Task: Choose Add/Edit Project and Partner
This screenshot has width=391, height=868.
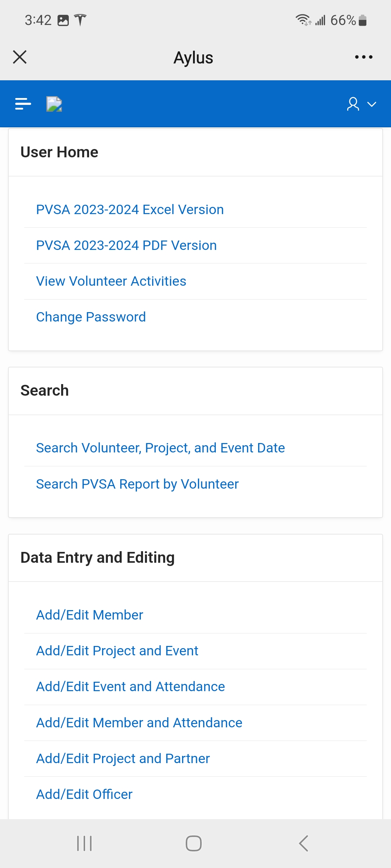Action: tap(123, 759)
